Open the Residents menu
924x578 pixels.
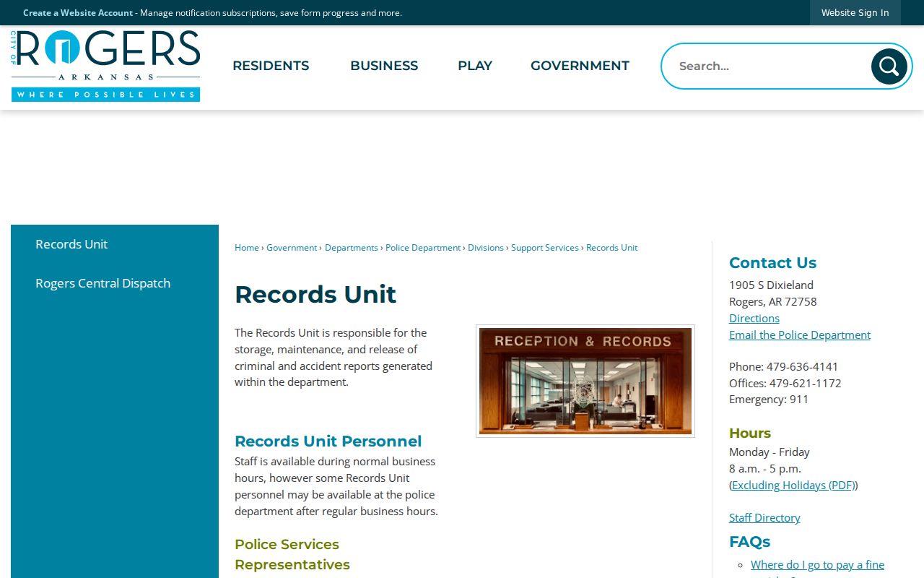point(271,66)
